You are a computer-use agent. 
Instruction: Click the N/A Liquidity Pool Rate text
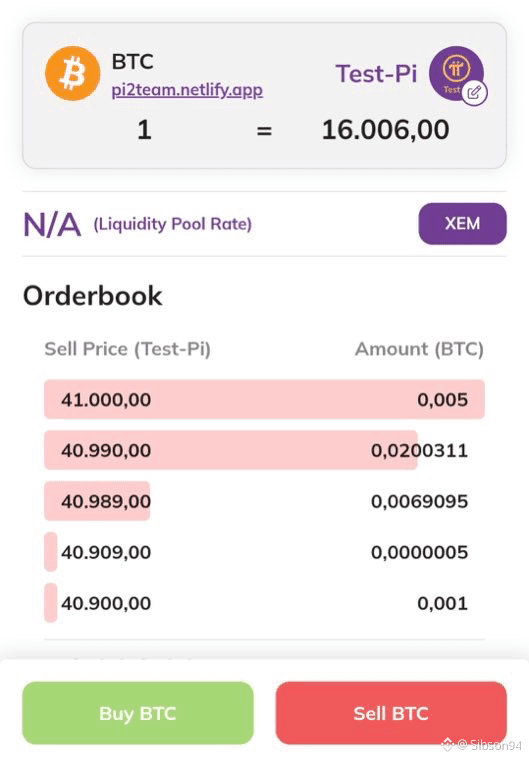coord(138,224)
